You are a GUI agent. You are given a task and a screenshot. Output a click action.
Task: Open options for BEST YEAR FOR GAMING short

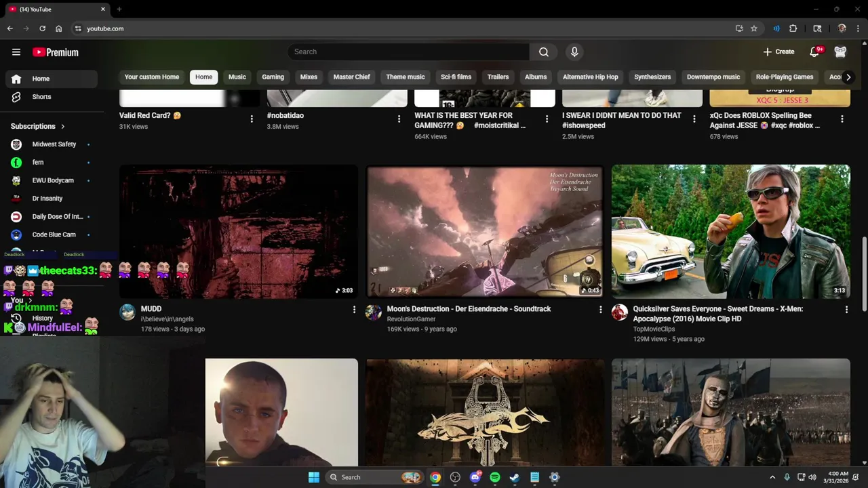coord(547,119)
